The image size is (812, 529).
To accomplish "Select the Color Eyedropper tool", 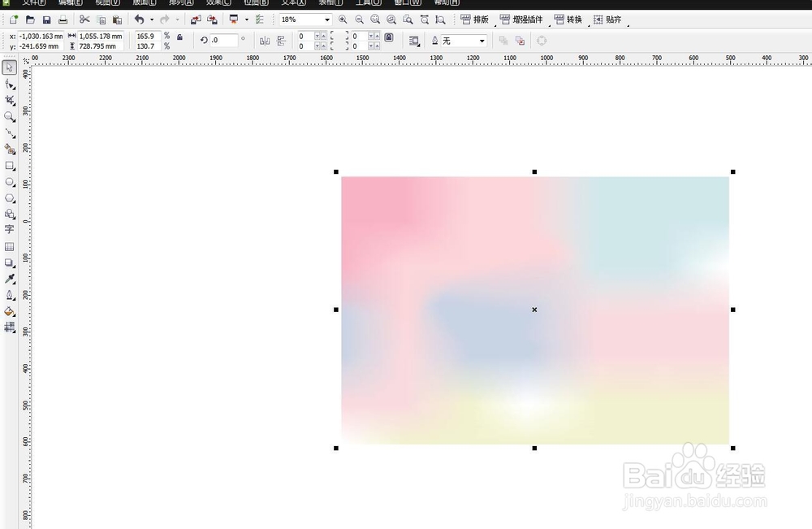I will 9,279.
